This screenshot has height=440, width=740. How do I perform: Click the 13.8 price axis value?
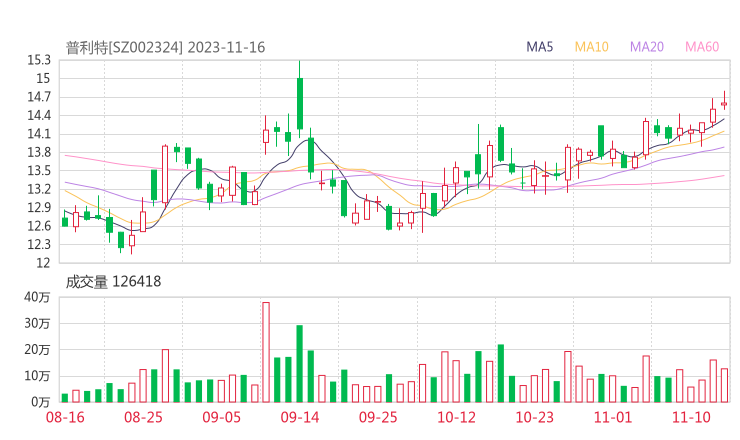pos(39,152)
